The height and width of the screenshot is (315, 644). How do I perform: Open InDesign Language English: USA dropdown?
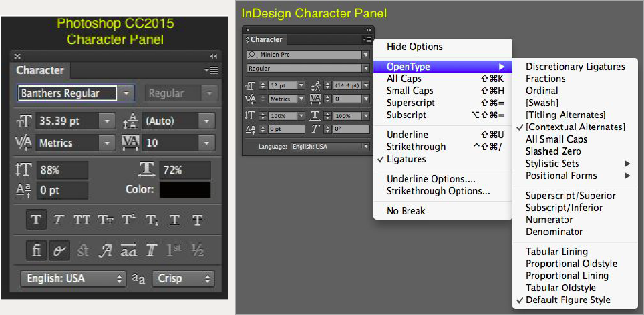pyautogui.click(x=330, y=146)
